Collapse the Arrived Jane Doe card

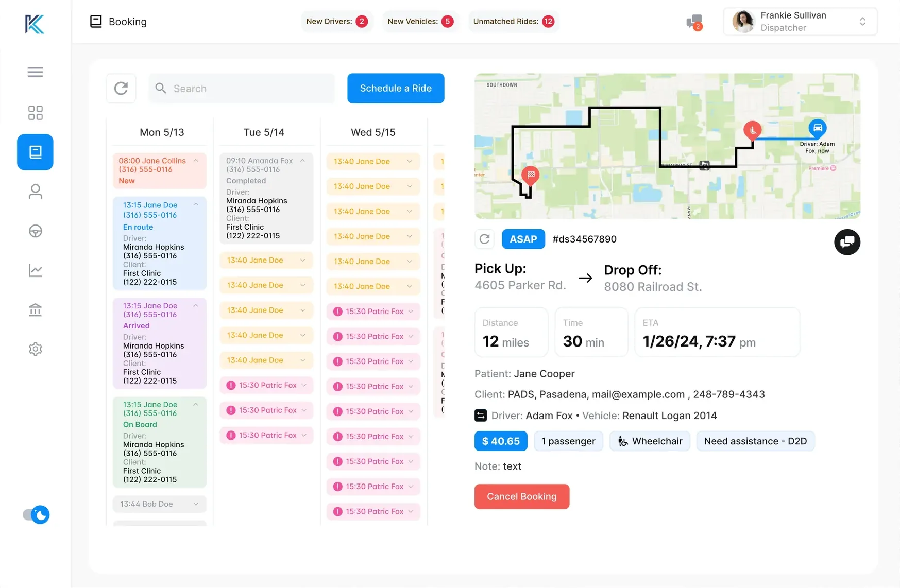196,306
